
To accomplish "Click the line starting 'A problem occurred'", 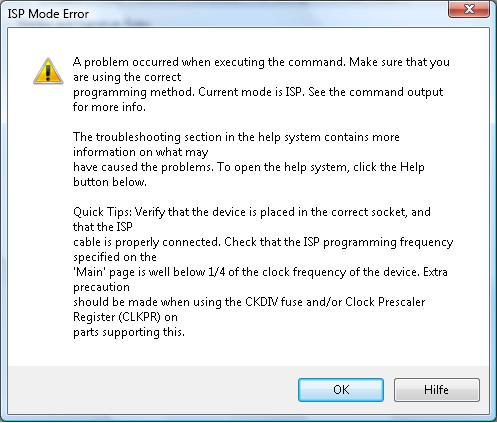I will (261, 62).
